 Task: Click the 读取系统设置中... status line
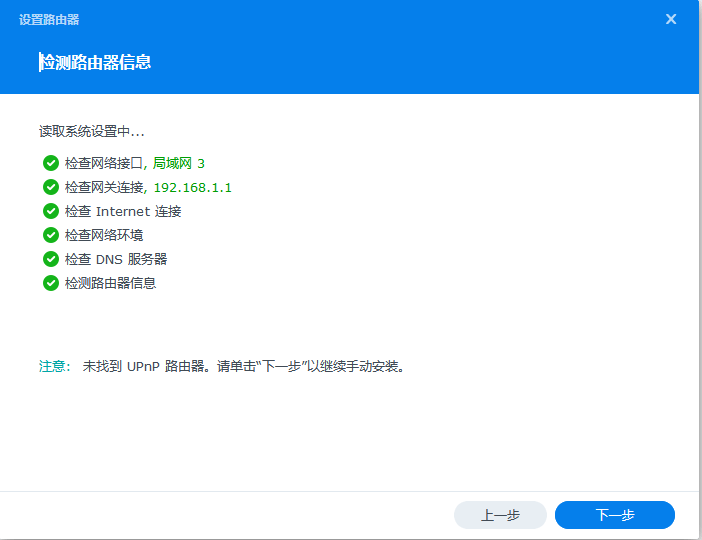click(x=91, y=131)
